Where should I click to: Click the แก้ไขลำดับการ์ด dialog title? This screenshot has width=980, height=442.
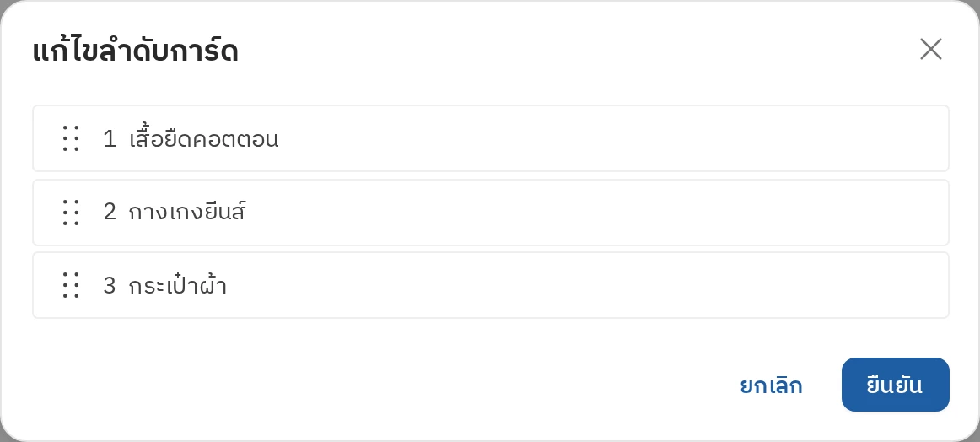[135, 51]
